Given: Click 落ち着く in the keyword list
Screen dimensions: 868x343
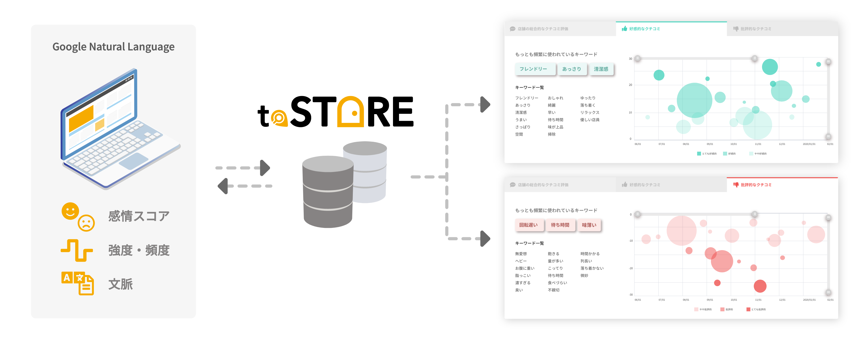Looking at the screenshot, I should pos(588,105).
